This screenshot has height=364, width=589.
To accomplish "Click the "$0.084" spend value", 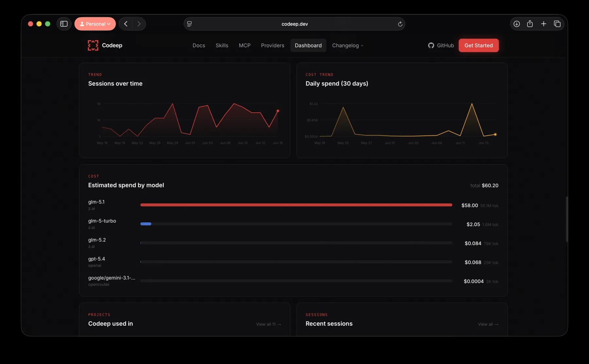I will [473, 243].
